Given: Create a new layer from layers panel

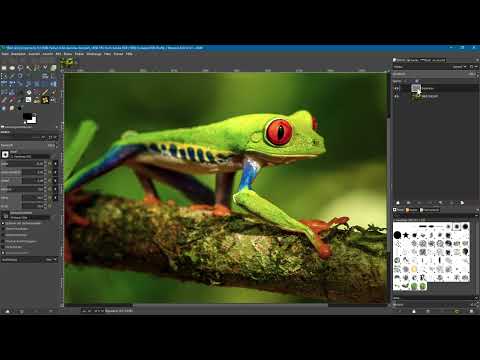Looking at the screenshot, I should [398, 203].
